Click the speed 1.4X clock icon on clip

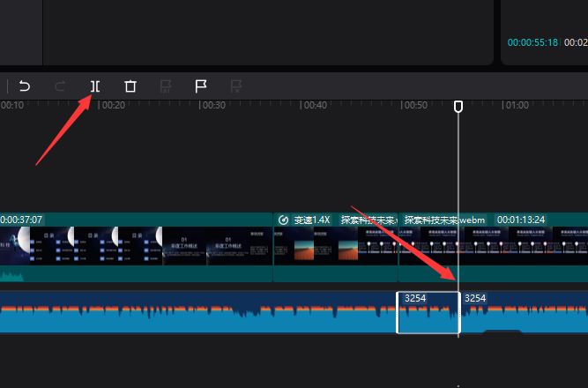pyautogui.click(x=283, y=220)
